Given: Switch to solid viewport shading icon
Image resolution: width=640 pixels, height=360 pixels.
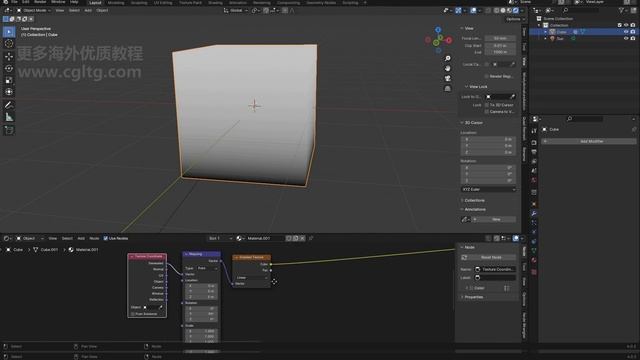Looking at the screenshot, I should click(503, 10).
